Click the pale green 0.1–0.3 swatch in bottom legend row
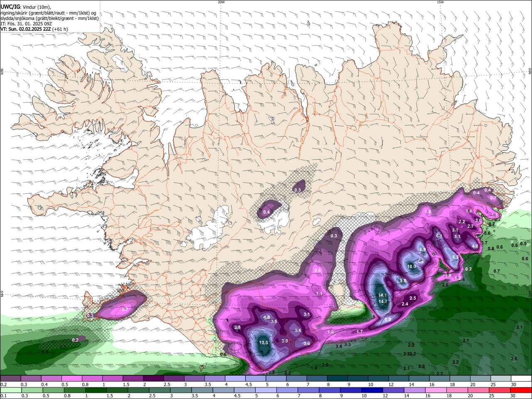This screenshot has width=532, height=399. pyautogui.click(x=10, y=390)
